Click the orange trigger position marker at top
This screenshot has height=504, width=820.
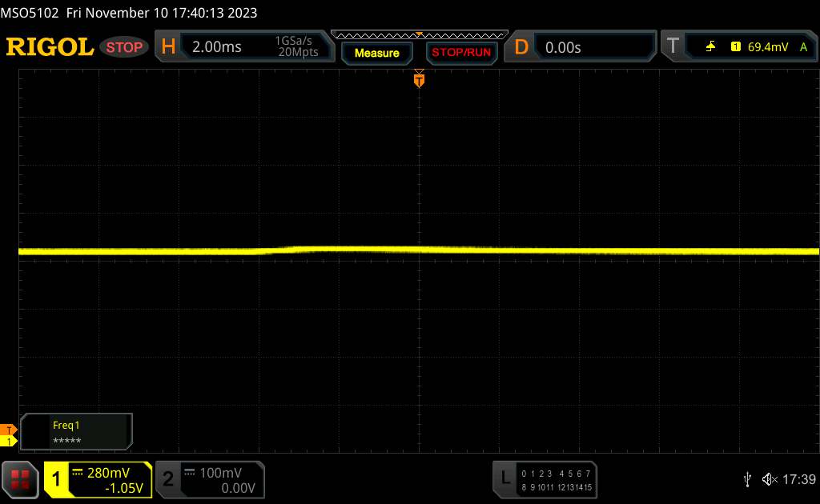419,80
